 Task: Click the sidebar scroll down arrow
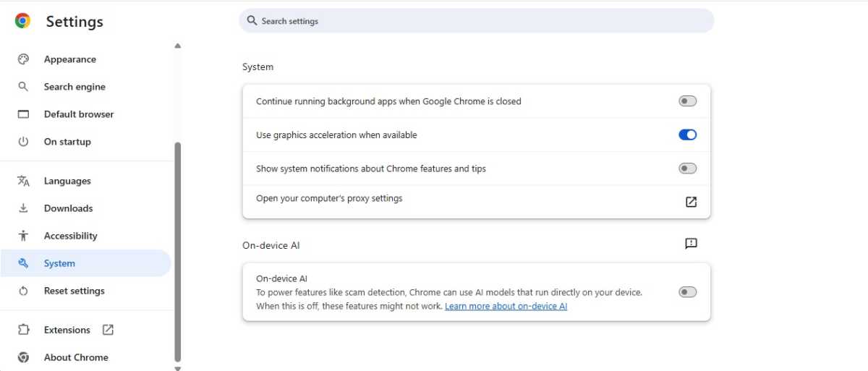178,367
